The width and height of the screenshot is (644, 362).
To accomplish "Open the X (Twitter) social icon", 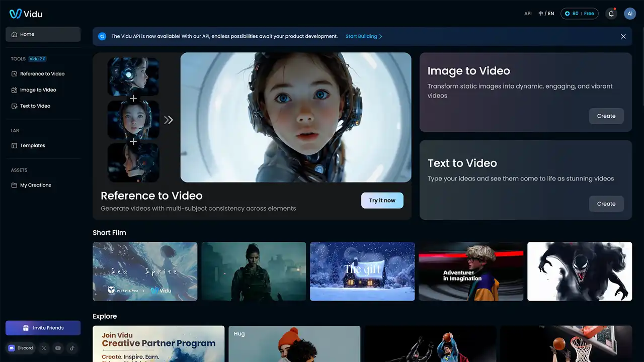I will click(44, 348).
